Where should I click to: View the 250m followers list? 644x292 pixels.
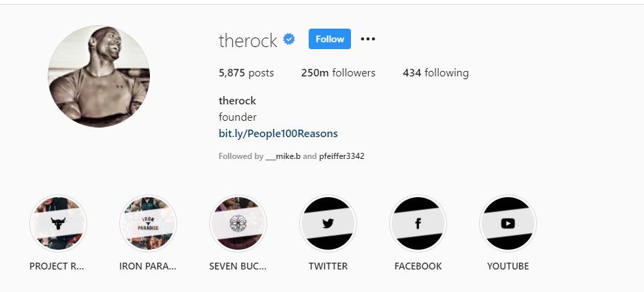338,73
